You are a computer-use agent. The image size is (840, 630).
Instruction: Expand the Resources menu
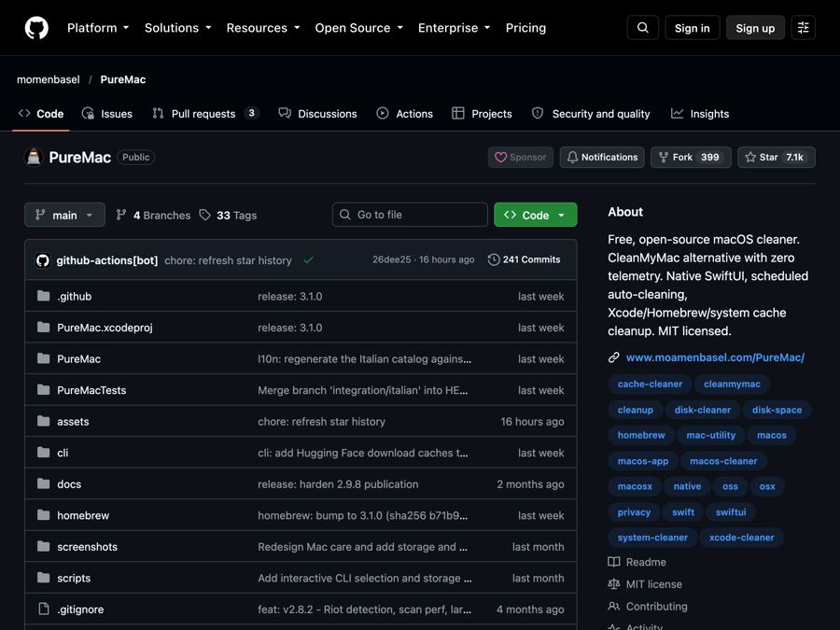[x=263, y=28]
